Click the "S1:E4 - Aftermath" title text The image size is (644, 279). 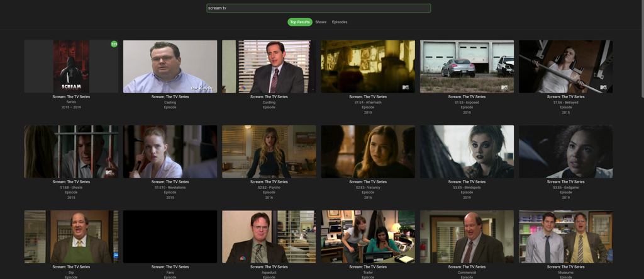pos(368,103)
